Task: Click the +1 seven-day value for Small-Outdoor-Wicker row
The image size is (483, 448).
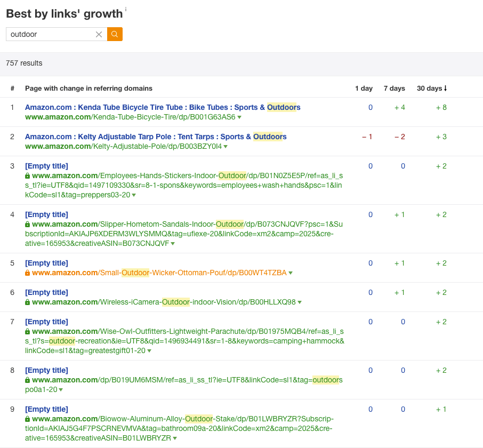Action: coord(399,263)
